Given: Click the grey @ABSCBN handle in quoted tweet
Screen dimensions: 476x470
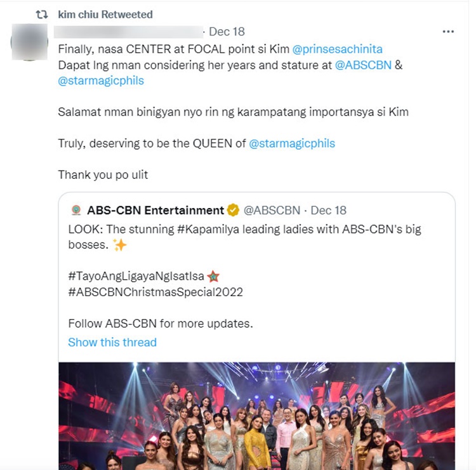Looking at the screenshot, I should pyautogui.click(x=272, y=210).
